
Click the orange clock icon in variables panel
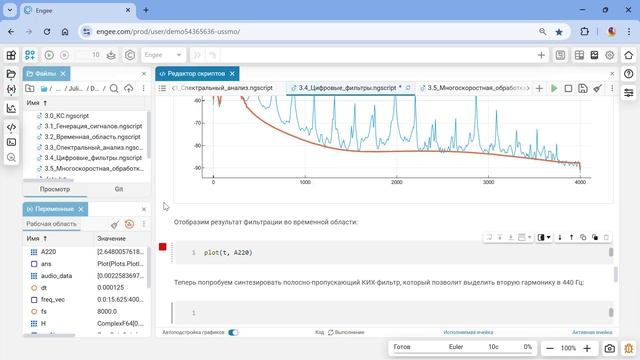coord(129,224)
